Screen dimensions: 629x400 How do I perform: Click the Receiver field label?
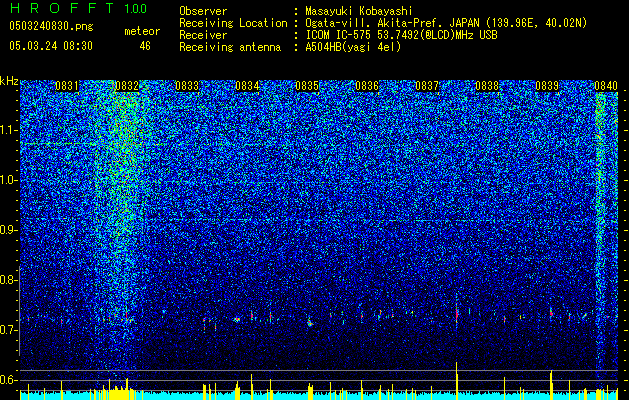point(203,35)
